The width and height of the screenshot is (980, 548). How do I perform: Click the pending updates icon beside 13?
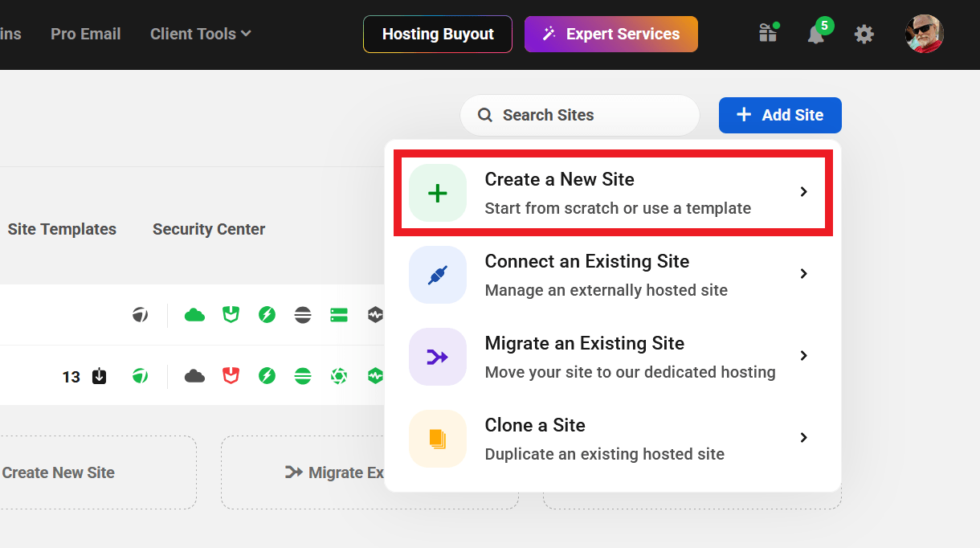(x=100, y=376)
